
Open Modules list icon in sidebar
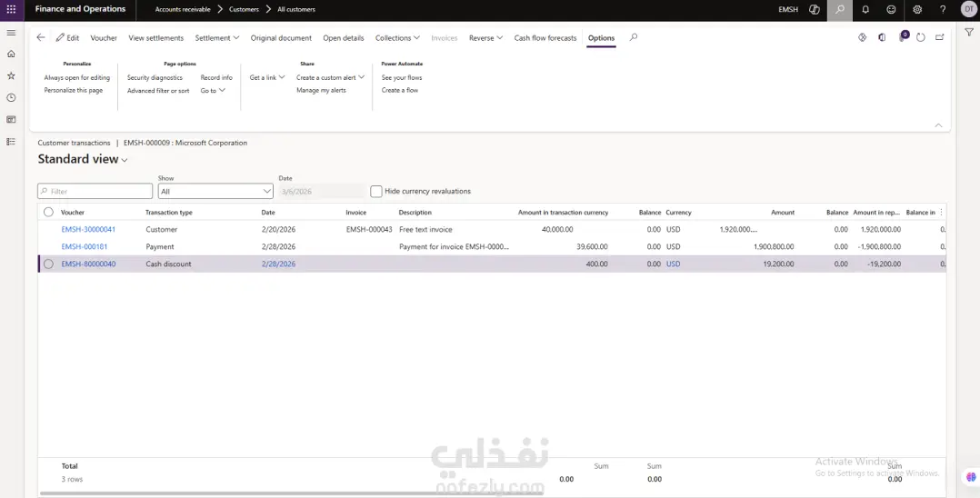[x=11, y=142]
